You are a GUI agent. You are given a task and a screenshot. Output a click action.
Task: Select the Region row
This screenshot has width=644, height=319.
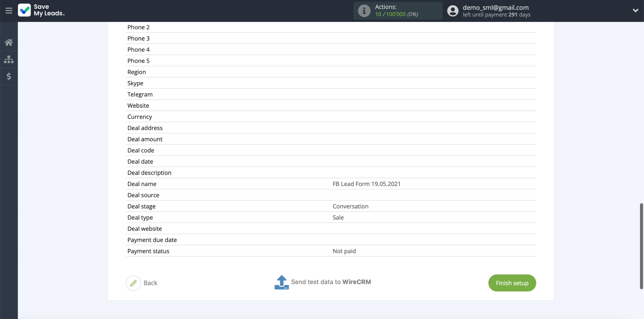point(331,72)
